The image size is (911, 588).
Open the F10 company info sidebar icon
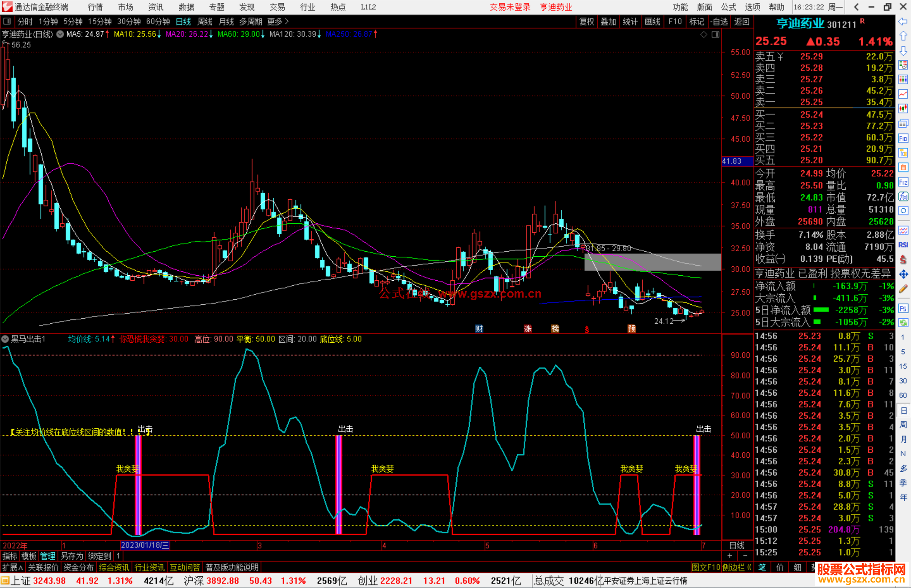point(903,138)
